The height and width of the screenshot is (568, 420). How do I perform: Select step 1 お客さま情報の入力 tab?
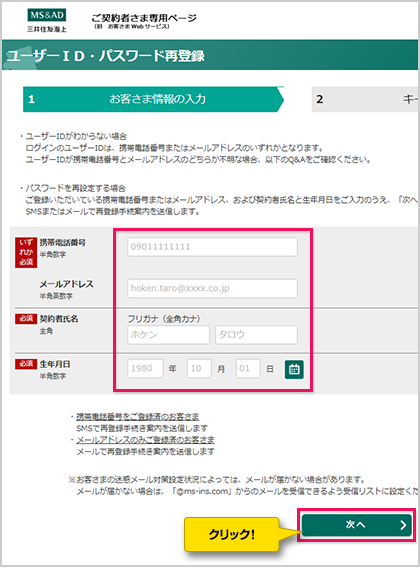[153, 99]
